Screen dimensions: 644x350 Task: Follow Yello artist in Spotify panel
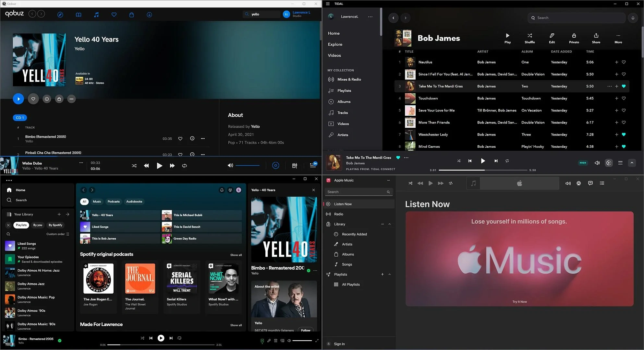point(305,330)
